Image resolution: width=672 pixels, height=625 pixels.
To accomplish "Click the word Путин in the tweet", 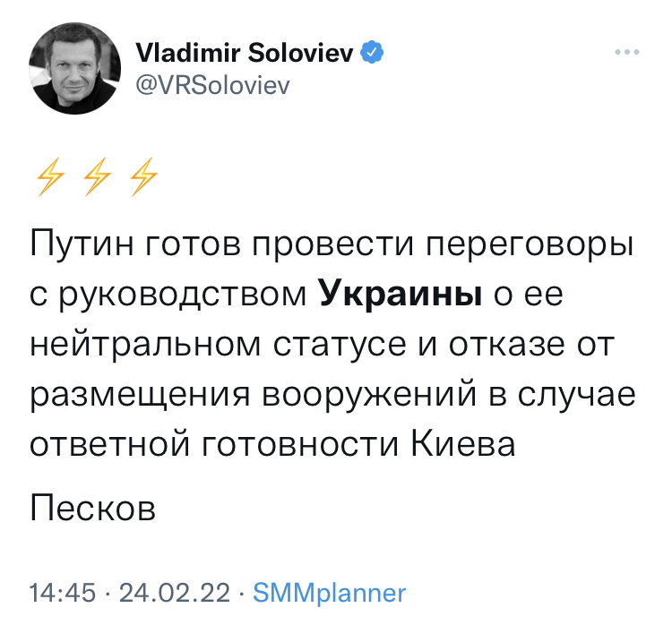I will pyautogui.click(x=82, y=244).
